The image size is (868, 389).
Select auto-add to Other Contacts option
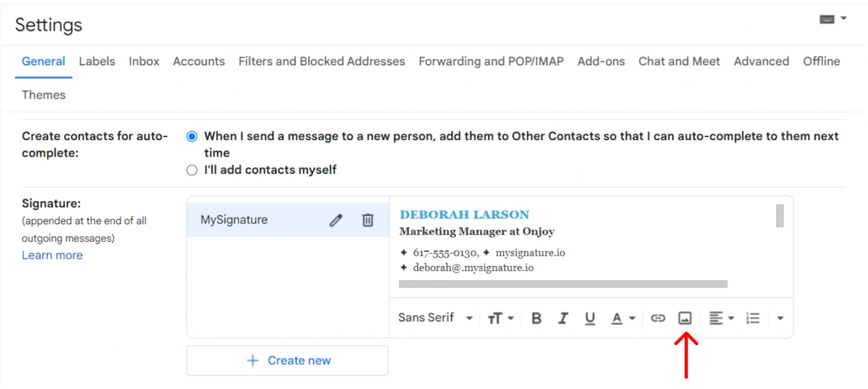(x=192, y=136)
